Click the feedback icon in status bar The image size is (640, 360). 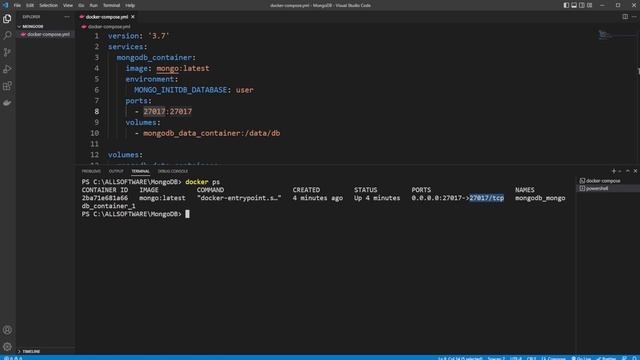point(624,358)
